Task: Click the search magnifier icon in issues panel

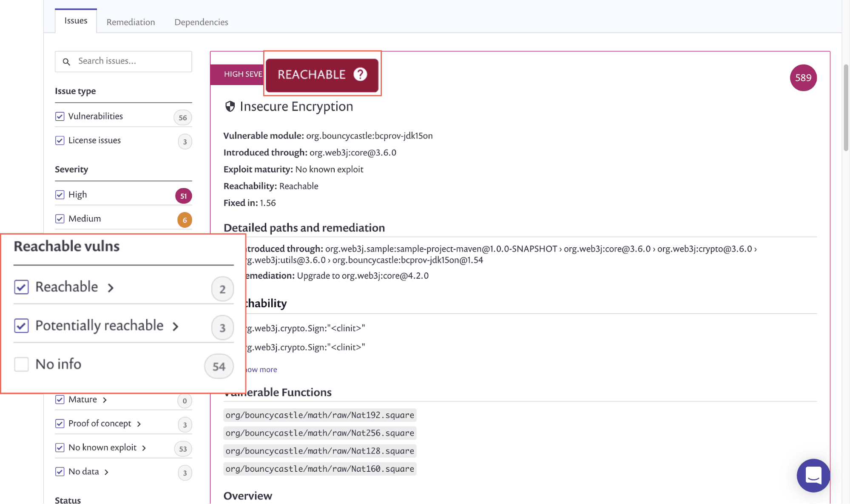Action: [x=67, y=61]
